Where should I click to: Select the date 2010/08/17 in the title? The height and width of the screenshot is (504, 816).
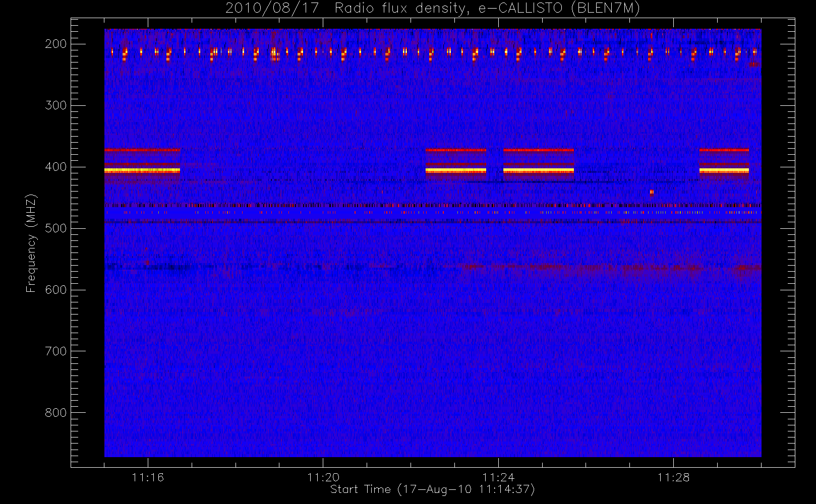[272, 9]
